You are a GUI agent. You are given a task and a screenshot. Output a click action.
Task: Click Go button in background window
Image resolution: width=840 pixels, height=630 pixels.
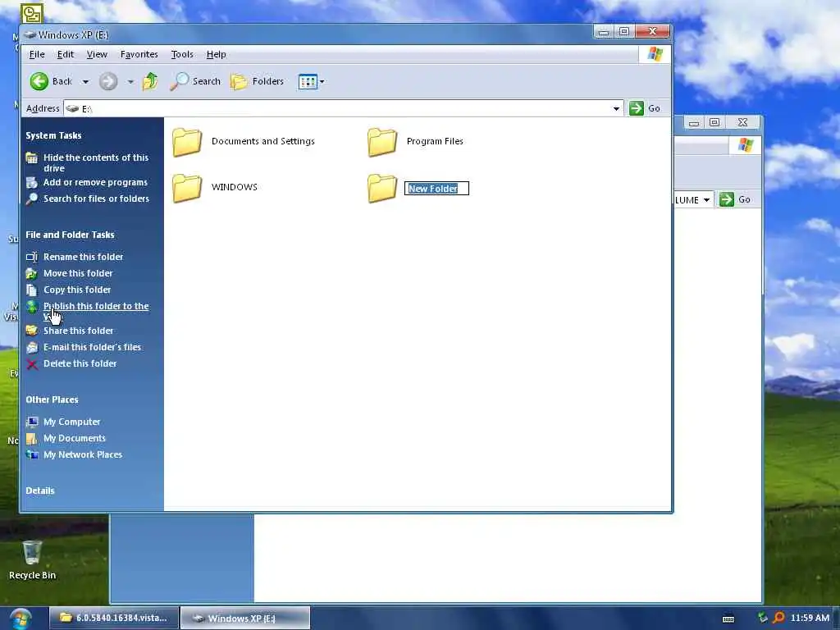pos(735,200)
